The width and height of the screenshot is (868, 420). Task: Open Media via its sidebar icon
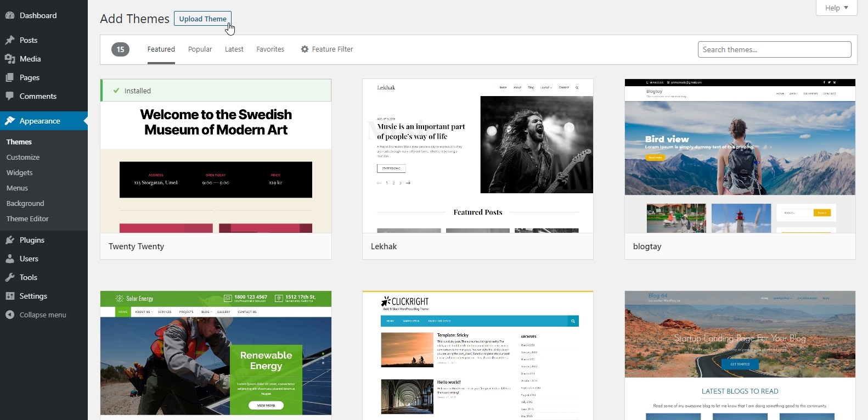10,59
